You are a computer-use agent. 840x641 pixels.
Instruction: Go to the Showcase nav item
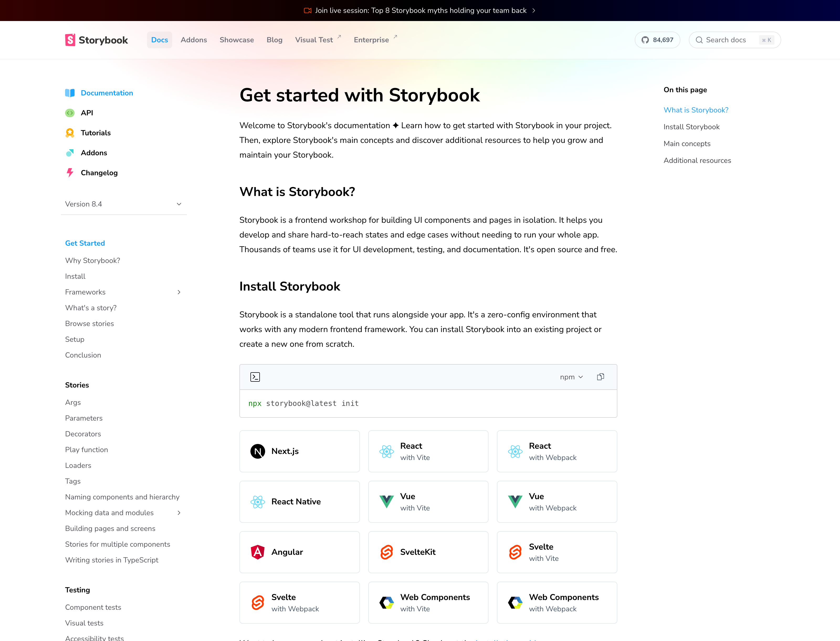(x=237, y=40)
